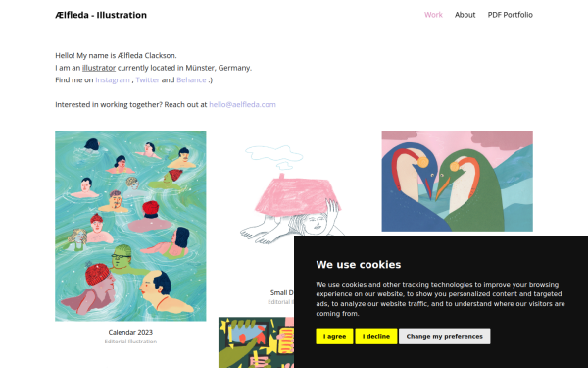The width and height of the screenshot is (588, 368).
Task: Open Change my preferences for cookies
Action: click(444, 336)
